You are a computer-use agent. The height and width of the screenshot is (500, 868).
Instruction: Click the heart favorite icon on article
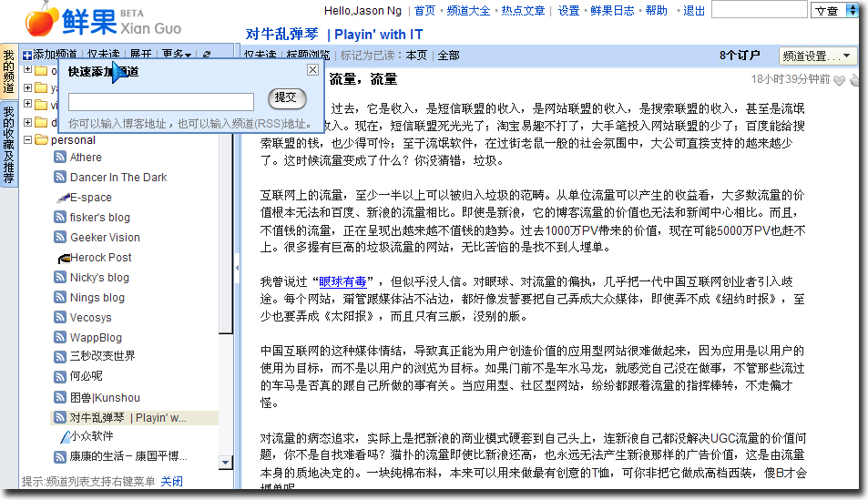click(x=839, y=80)
